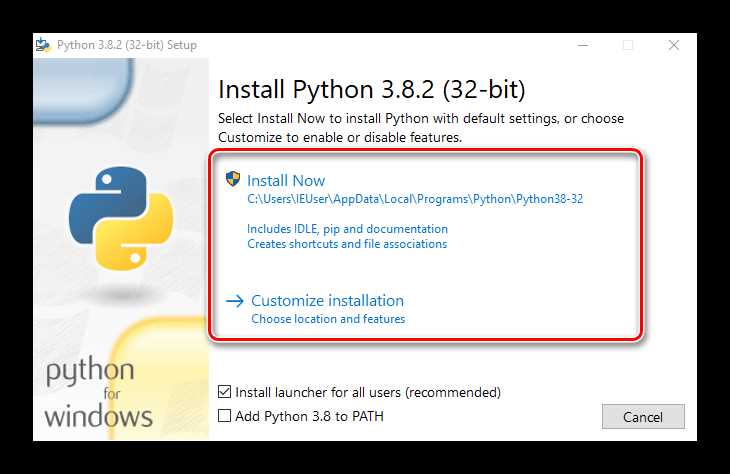Start installation with Install Now
730x474 pixels.
[286, 181]
